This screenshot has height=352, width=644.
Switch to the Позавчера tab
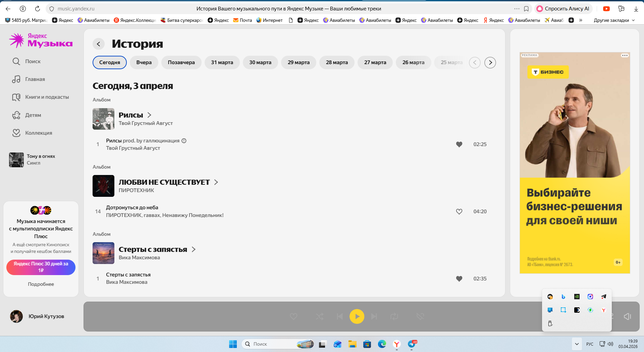181,62
